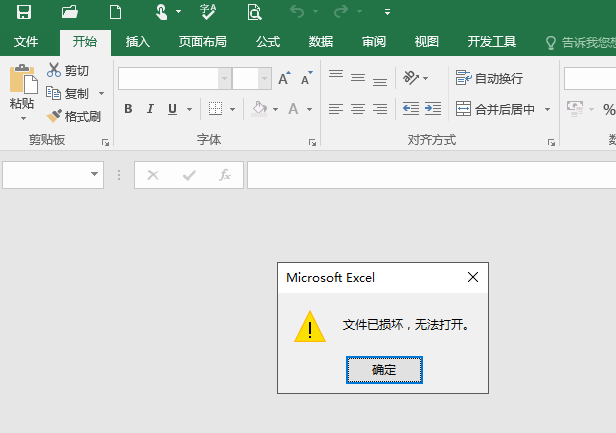Image resolution: width=616 pixels, height=433 pixels.
Task: Click the 剪切 cut button
Action: click(x=68, y=70)
